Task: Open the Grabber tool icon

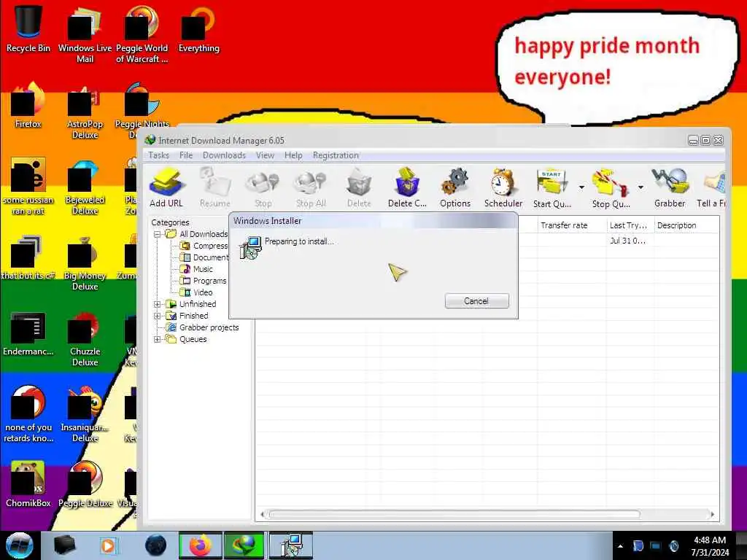Action: (x=670, y=187)
